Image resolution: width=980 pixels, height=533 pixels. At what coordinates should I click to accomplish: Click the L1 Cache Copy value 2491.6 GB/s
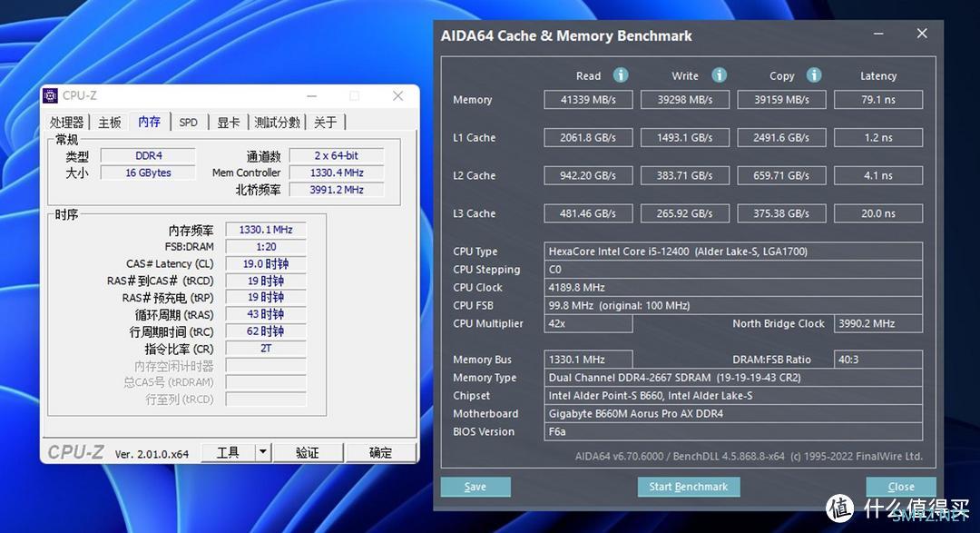pyautogui.click(x=781, y=138)
